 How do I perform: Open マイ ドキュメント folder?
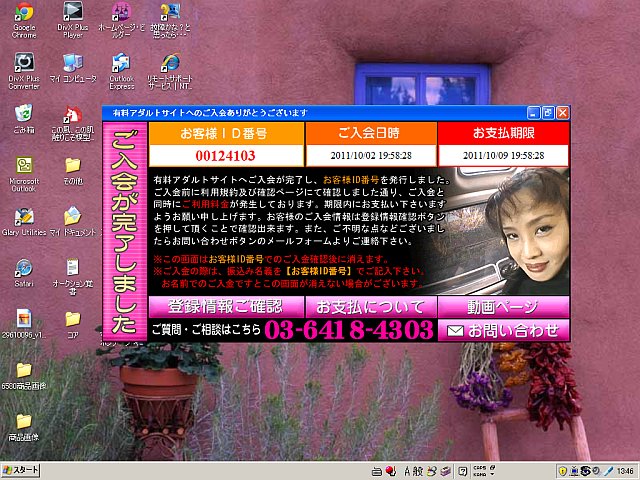point(73,222)
